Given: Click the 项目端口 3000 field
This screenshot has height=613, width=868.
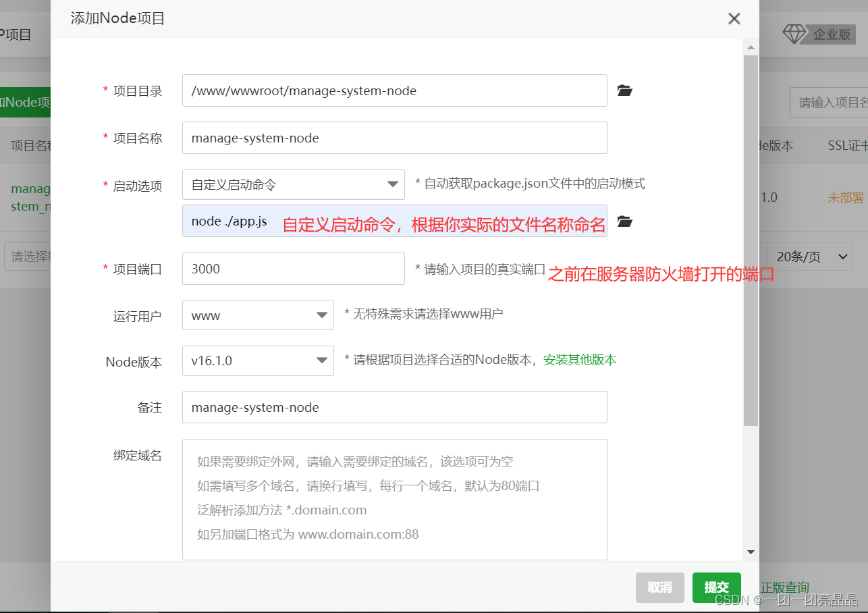Looking at the screenshot, I should (x=294, y=269).
